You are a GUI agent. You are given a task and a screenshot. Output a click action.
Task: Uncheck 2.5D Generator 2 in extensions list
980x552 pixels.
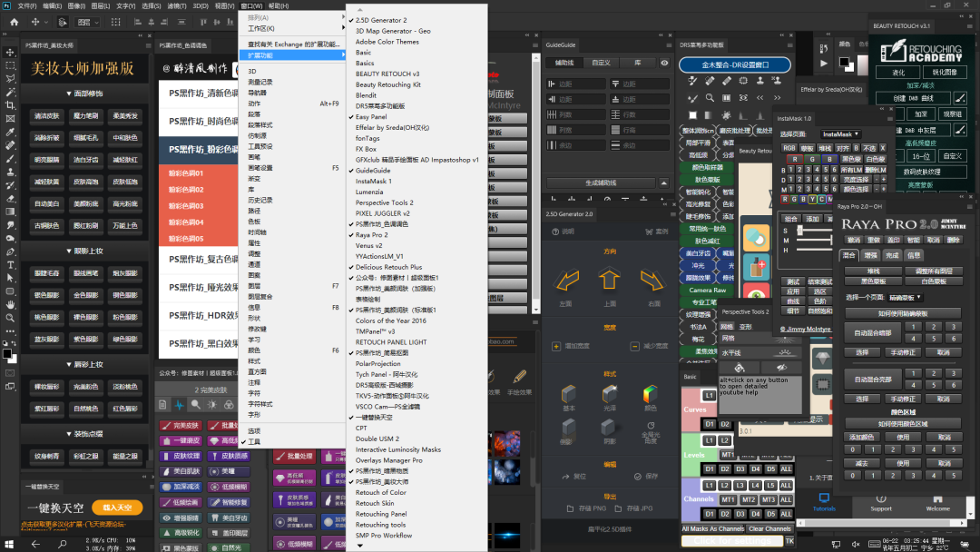click(416, 20)
